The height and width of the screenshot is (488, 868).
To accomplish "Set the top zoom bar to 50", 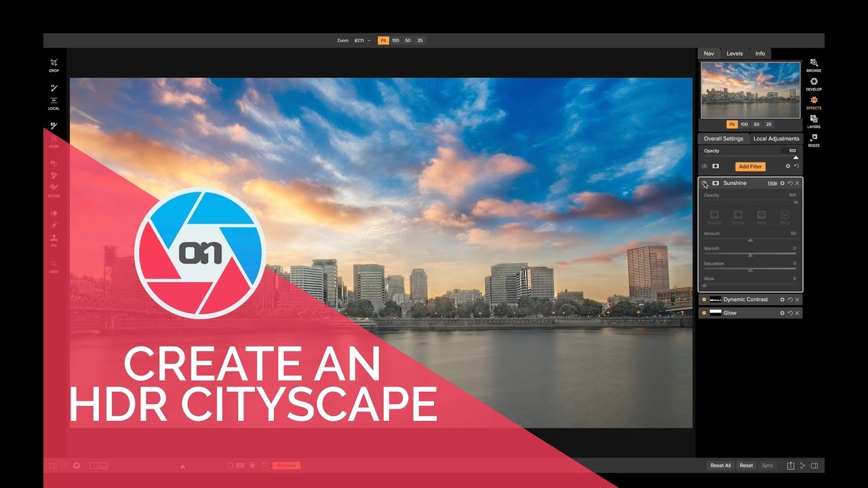I will [x=408, y=41].
